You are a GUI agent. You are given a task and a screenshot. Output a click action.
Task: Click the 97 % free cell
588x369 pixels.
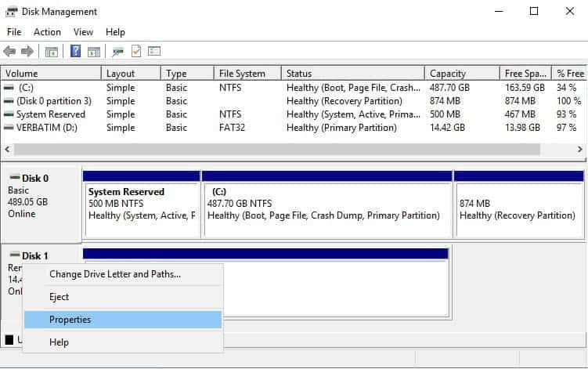click(566, 128)
